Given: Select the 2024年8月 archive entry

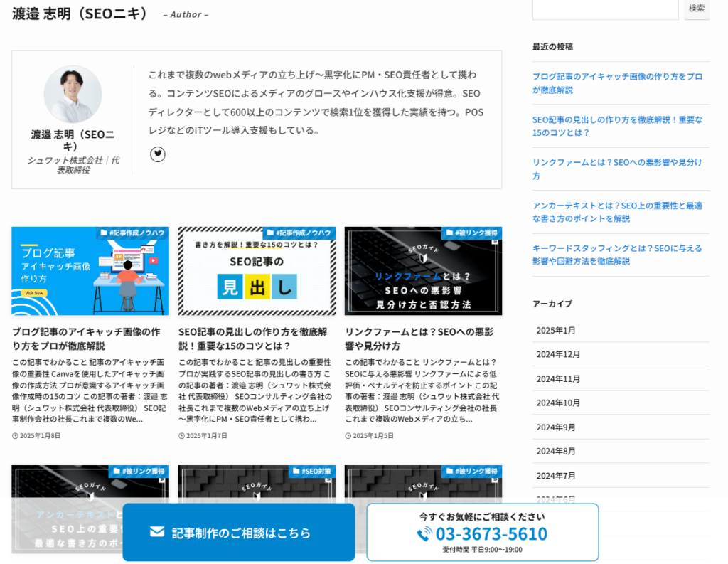Looking at the screenshot, I should coord(555,451).
